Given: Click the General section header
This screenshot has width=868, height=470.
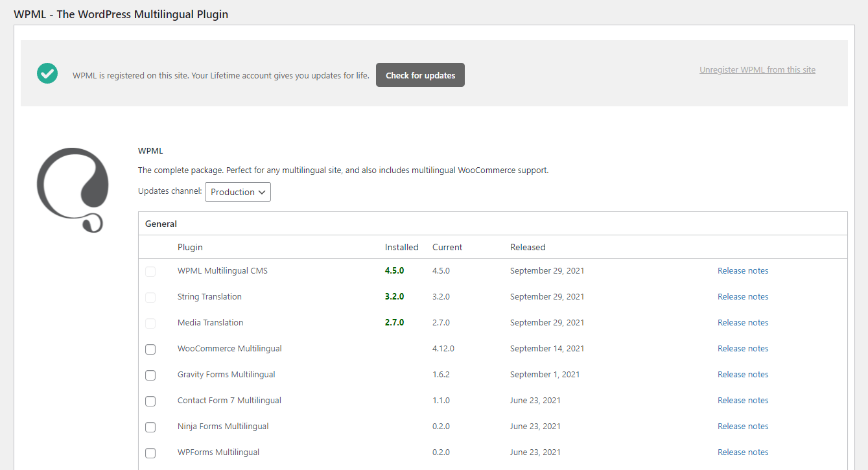Looking at the screenshot, I should (161, 224).
